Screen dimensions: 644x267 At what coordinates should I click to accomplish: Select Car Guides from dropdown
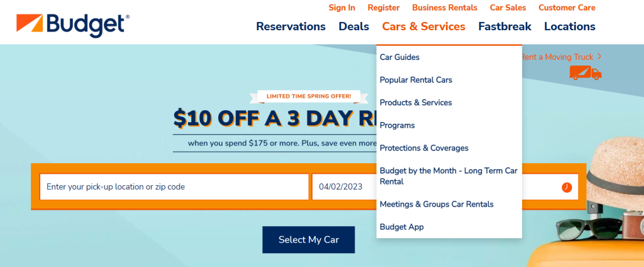399,57
